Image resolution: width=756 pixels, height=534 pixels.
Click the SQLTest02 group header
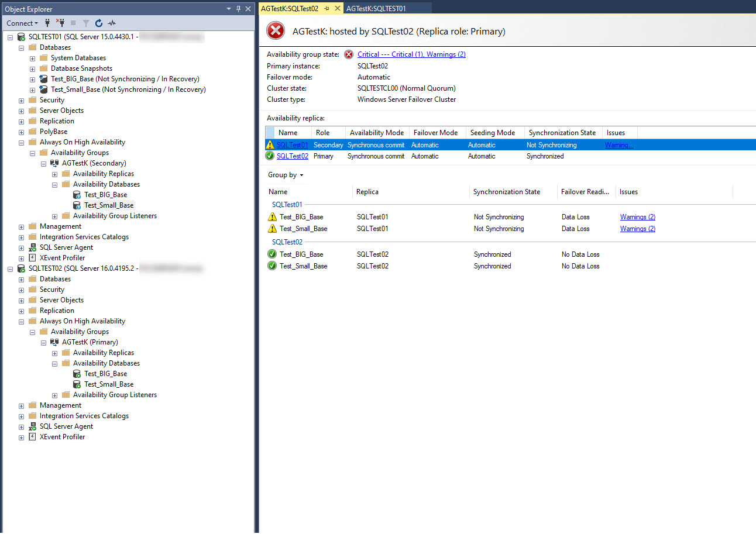click(287, 242)
